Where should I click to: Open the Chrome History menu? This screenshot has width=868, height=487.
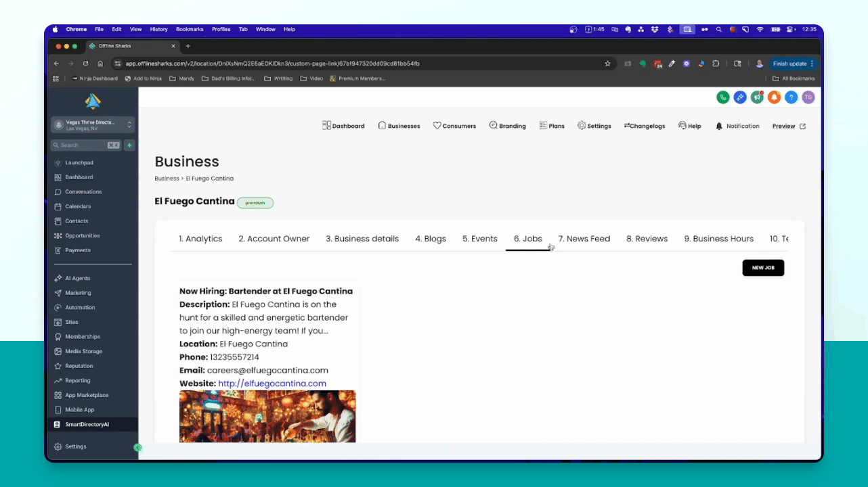click(158, 30)
